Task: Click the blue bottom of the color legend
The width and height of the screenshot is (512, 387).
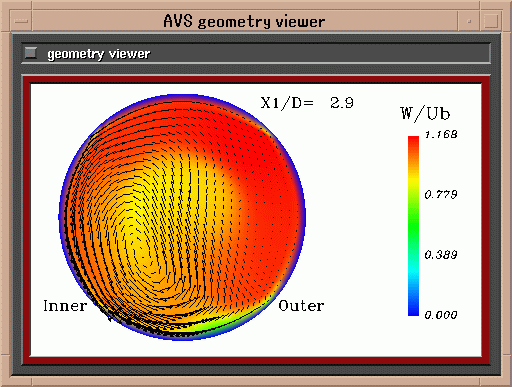Action: click(x=413, y=305)
